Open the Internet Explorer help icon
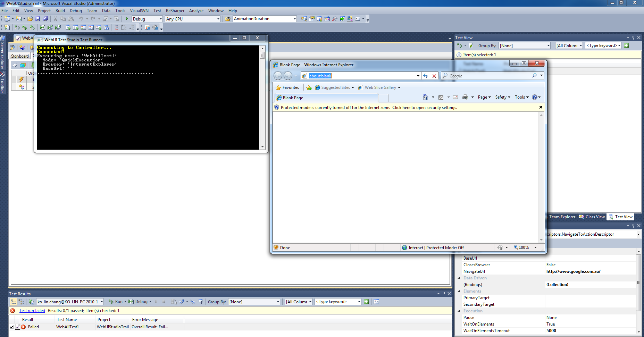Screen dimensions: 644x337 click(535, 97)
